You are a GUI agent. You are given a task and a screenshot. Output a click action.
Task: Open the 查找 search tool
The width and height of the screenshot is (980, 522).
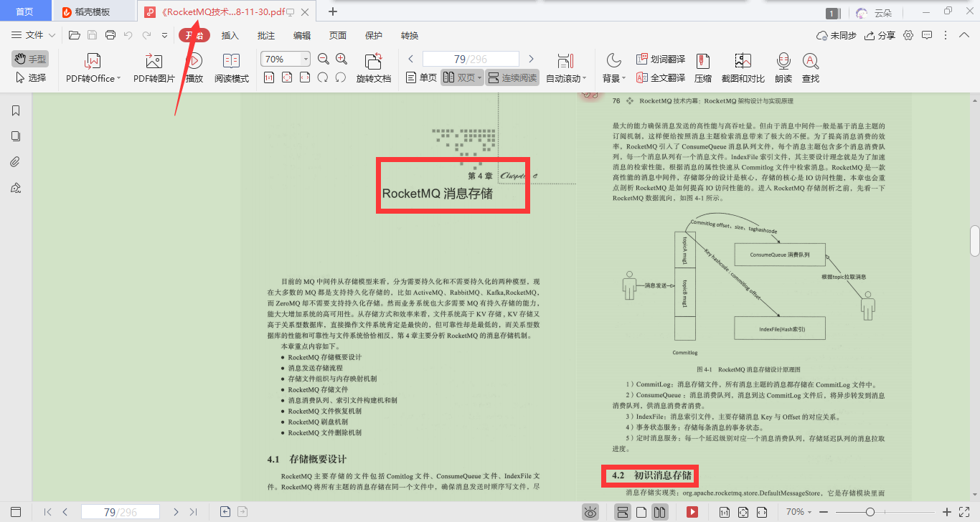(811, 69)
